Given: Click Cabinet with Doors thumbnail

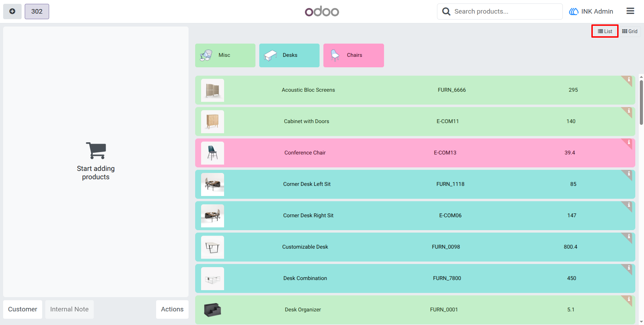Looking at the screenshot, I should tap(213, 122).
